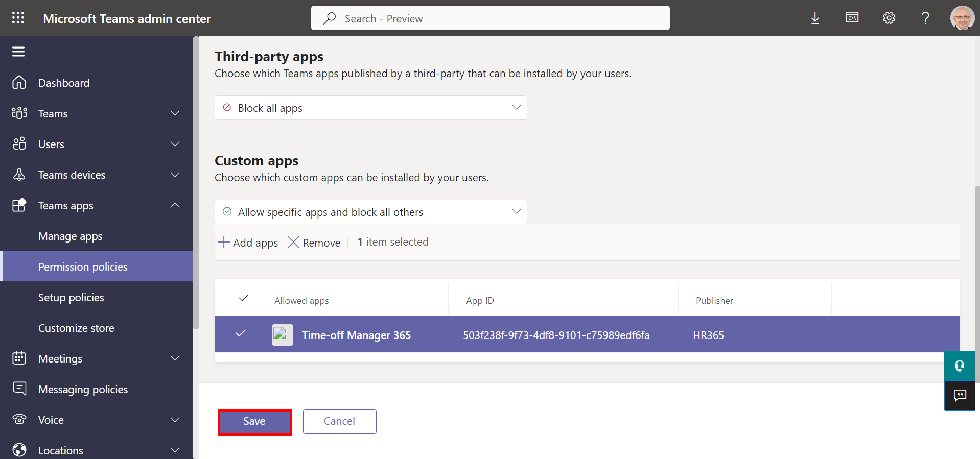Open the help question mark icon
Viewport: 980px width, 459px height.
pos(925,18)
